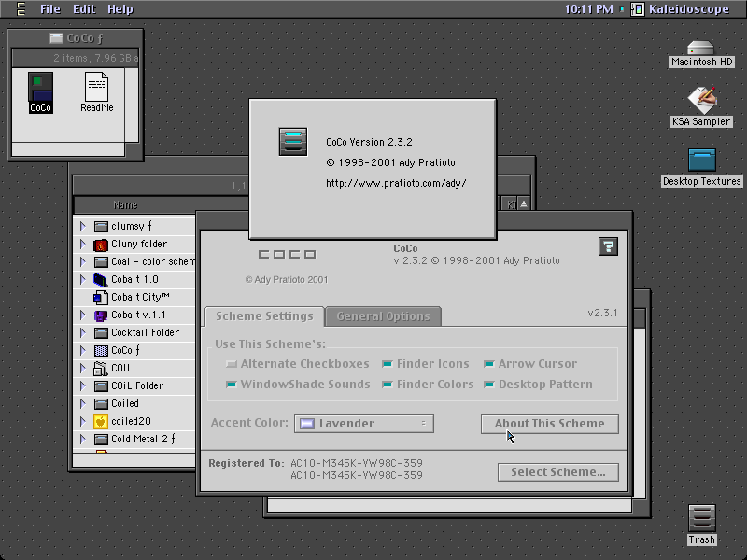Expand the CoCo ƒ disclosure triangle in list

point(83,351)
